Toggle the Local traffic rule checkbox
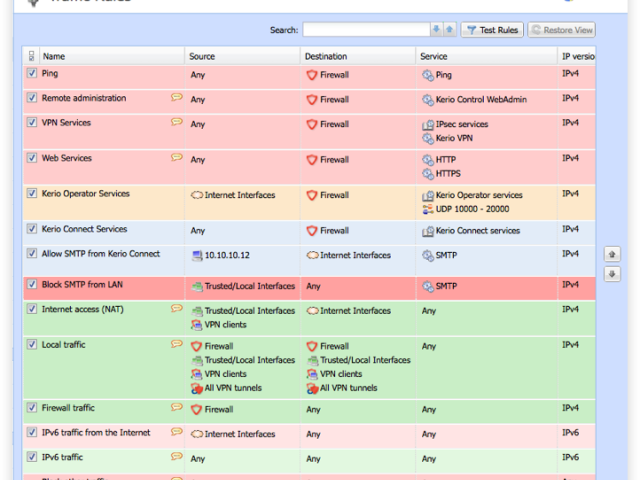The width and height of the screenshot is (640, 480). (31, 345)
